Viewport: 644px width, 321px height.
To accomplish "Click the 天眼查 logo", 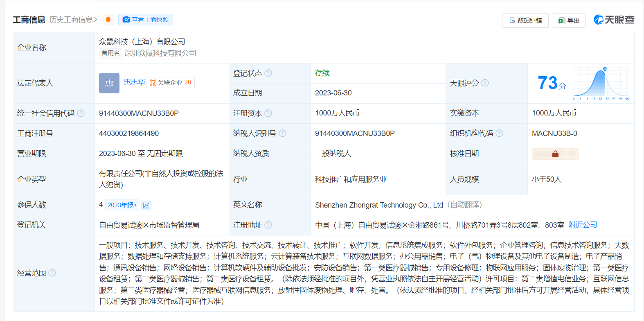I will pos(614,20).
